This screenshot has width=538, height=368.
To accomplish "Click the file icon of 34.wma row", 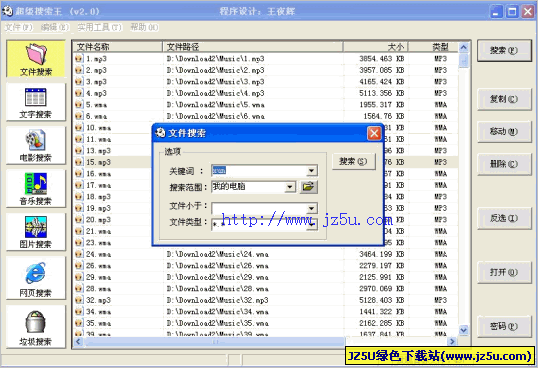I will tap(79, 311).
